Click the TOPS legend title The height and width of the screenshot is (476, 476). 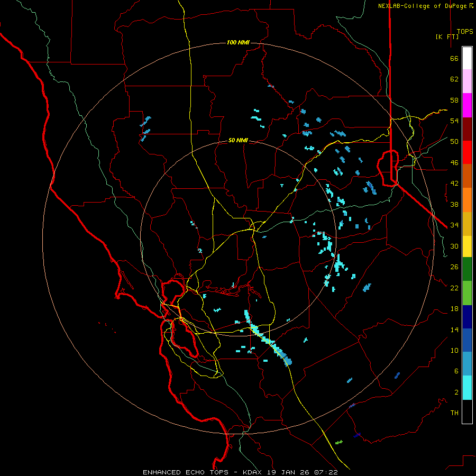pyautogui.click(x=465, y=32)
